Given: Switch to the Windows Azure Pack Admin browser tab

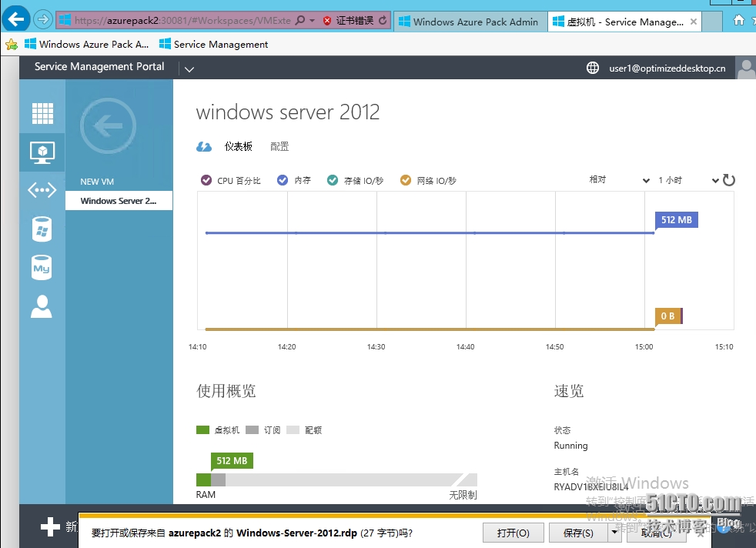Looking at the screenshot, I should click(x=470, y=22).
